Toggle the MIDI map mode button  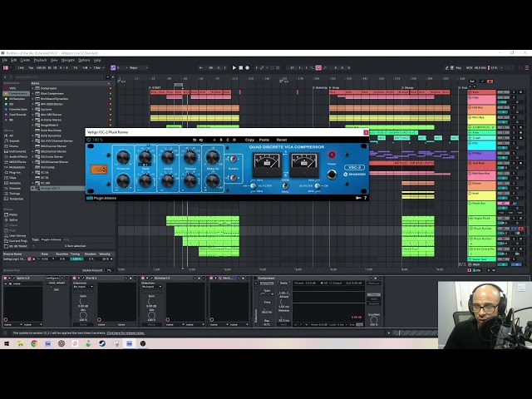(469, 68)
